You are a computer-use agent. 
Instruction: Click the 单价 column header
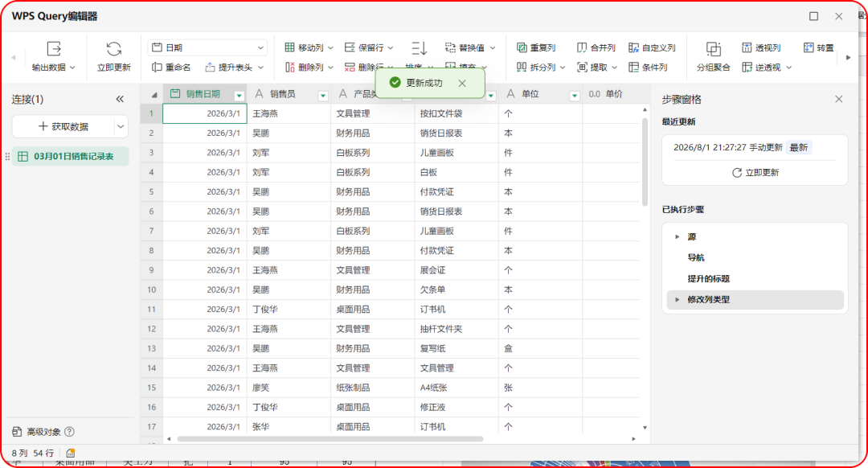(612, 94)
